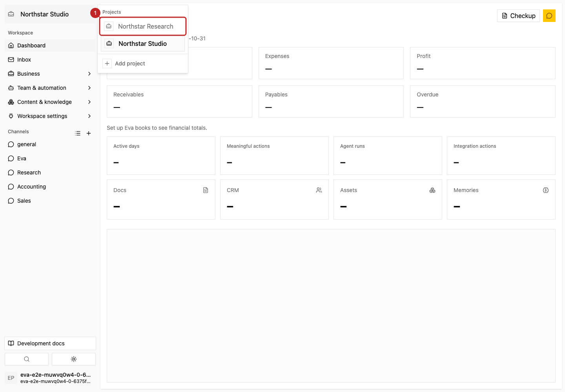The image size is (565, 392).
Task: Click the chat bubble icon beside Sales
Action: click(11, 201)
